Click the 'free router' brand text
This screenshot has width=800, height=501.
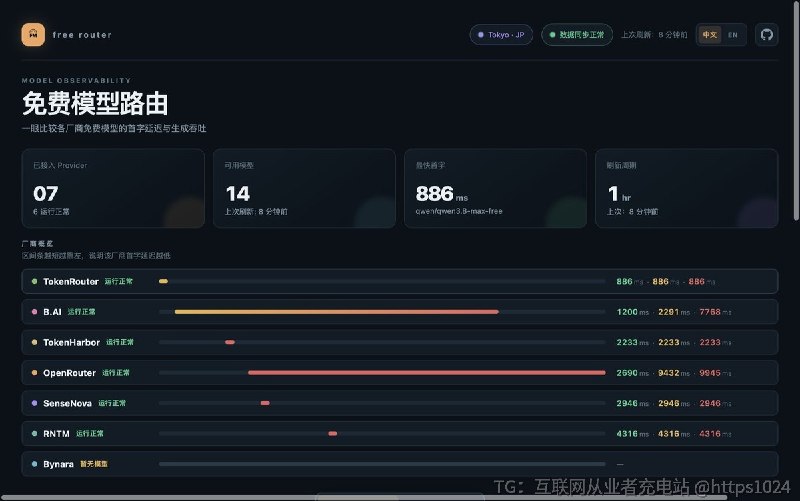(82, 35)
